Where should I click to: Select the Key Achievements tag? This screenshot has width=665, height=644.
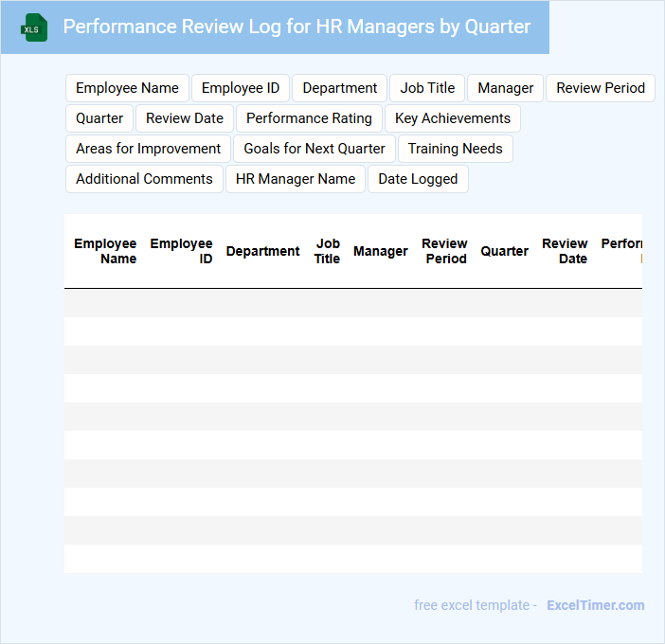[x=452, y=118]
